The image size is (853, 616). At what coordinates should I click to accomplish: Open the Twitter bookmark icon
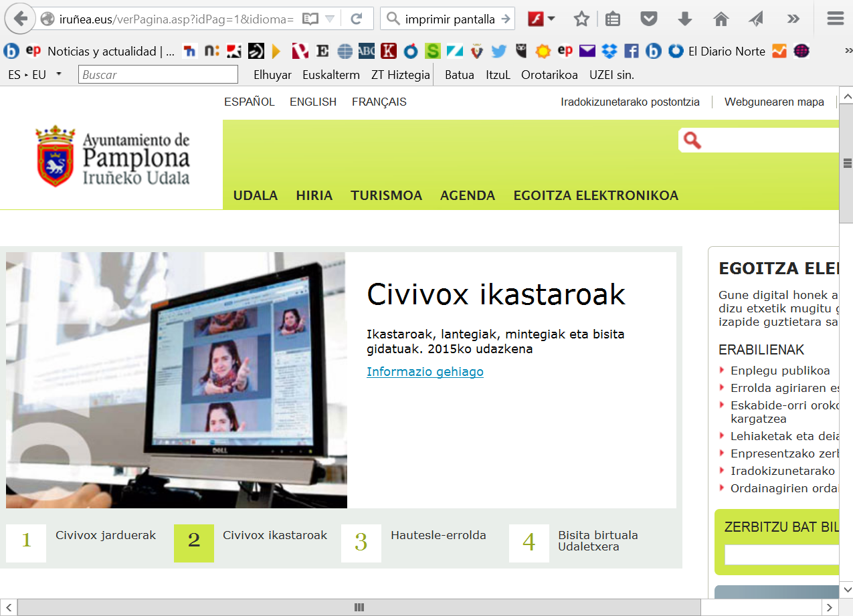click(x=498, y=51)
